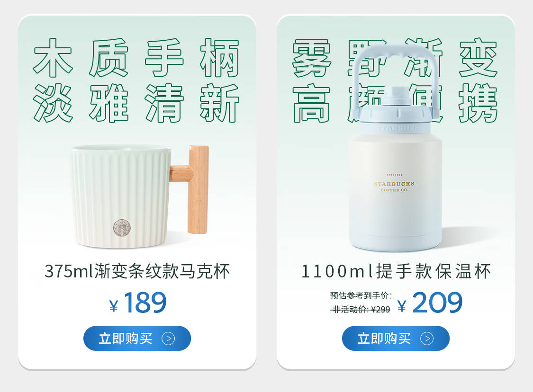Click the buy now button for the mug
The width and height of the screenshot is (533, 392).
pos(137,339)
